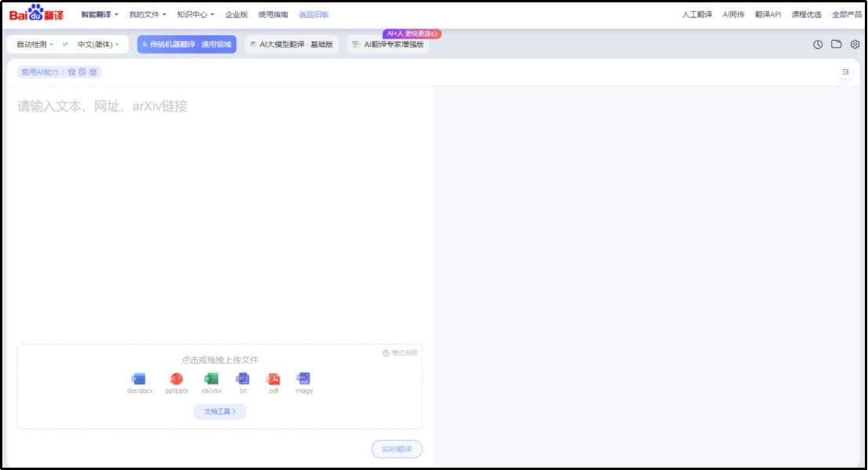This screenshot has height=470, width=868.
Task: Open translation history clock icon
Action: [818, 45]
